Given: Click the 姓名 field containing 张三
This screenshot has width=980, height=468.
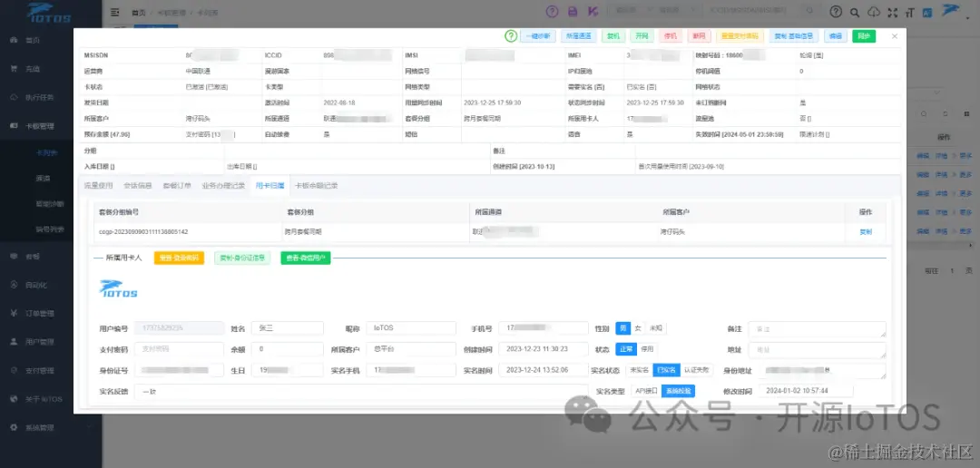Looking at the screenshot, I should 288,328.
